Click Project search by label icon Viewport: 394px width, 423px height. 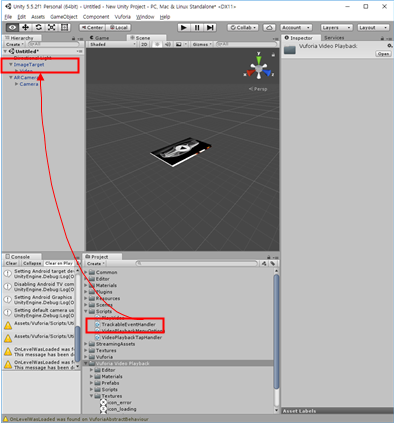tap(272, 263)
